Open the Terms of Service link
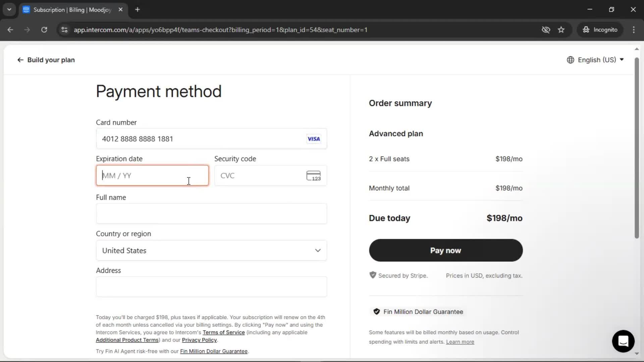 [224, 333]
